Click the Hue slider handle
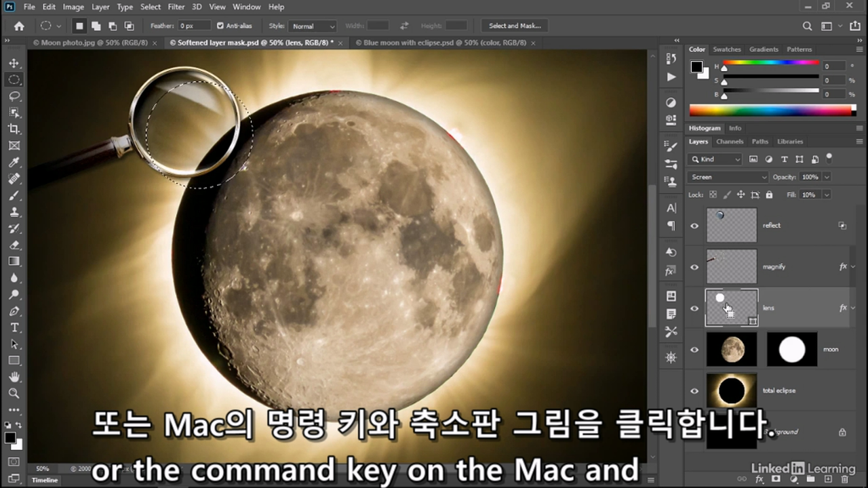 click(724, 68)
